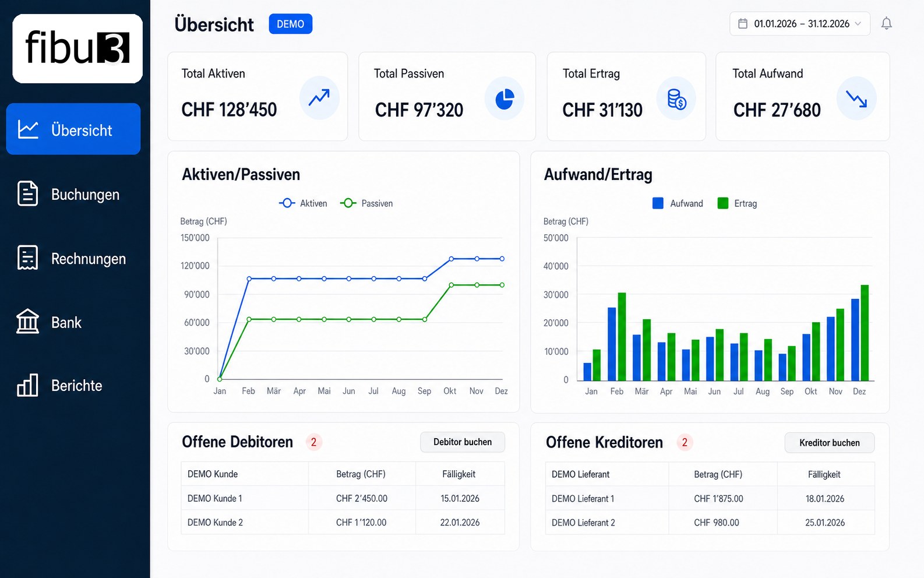Select the DEMO Kunde 2 row
The height and width of the screenshot is (578, 924).
pos(343,523)
